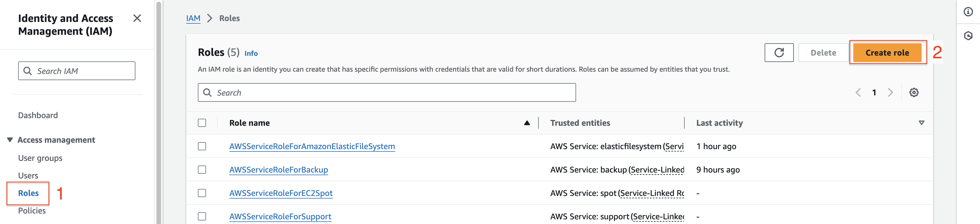980x224 pixels.
Task: Click the Trusted entities column header
Action: pyautogui.click(x=580, y=123)
